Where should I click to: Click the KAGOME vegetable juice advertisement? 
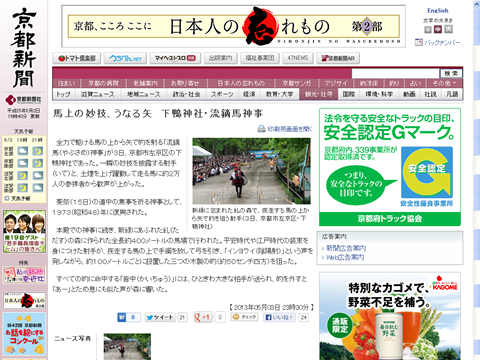390,316
